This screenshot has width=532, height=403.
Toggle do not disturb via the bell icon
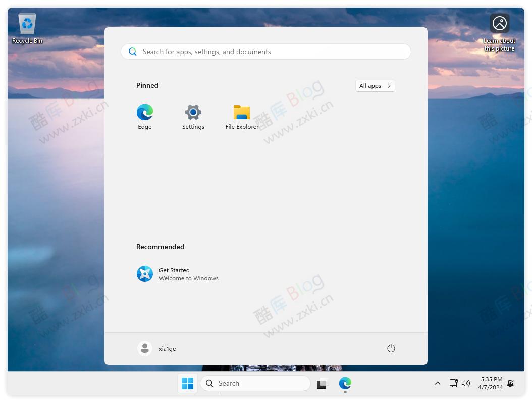(x=510, y=383)
